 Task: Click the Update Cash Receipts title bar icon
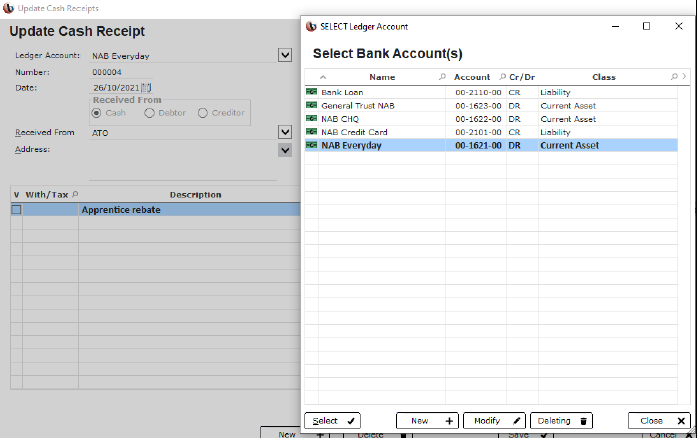click(x=8, y=8)
